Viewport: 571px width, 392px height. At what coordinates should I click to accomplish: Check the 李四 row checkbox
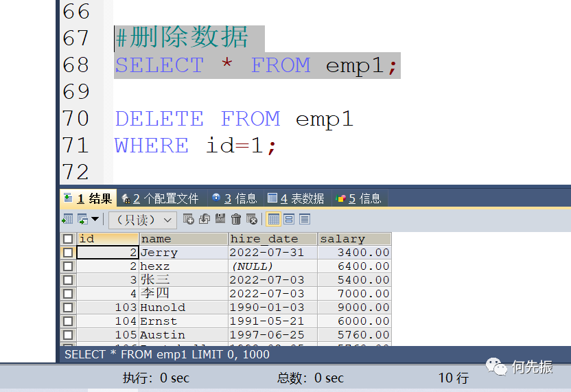tap(68, 294)
